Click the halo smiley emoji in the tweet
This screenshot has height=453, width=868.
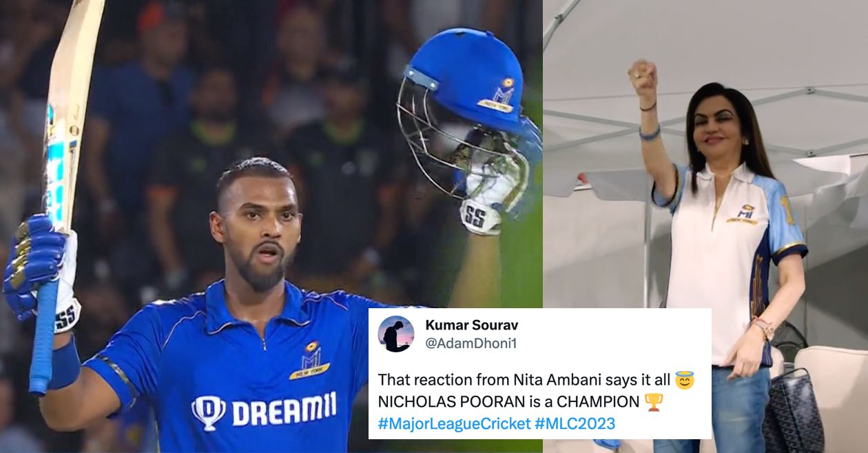pyautogui.click(x=684, y=380)
